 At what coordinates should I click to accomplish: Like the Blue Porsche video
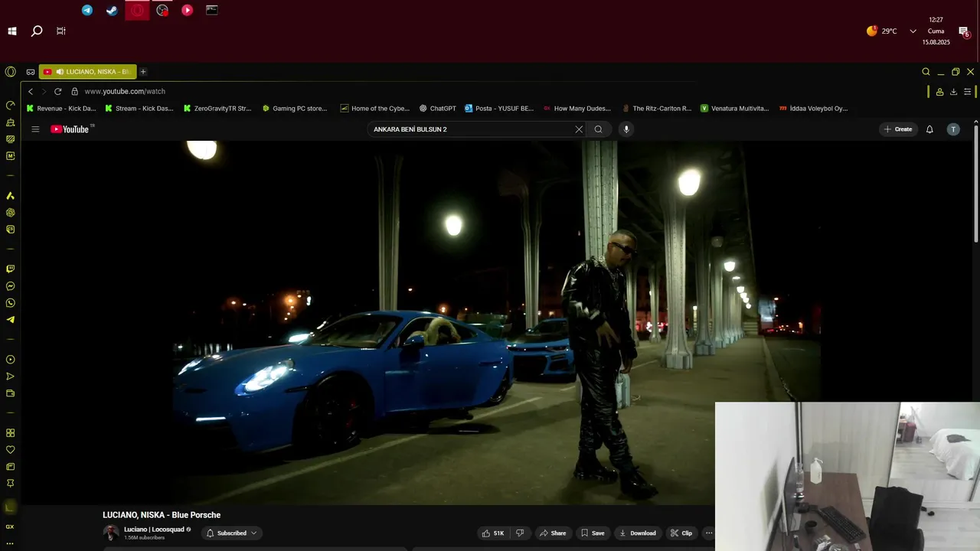click(x=493, y=533)
